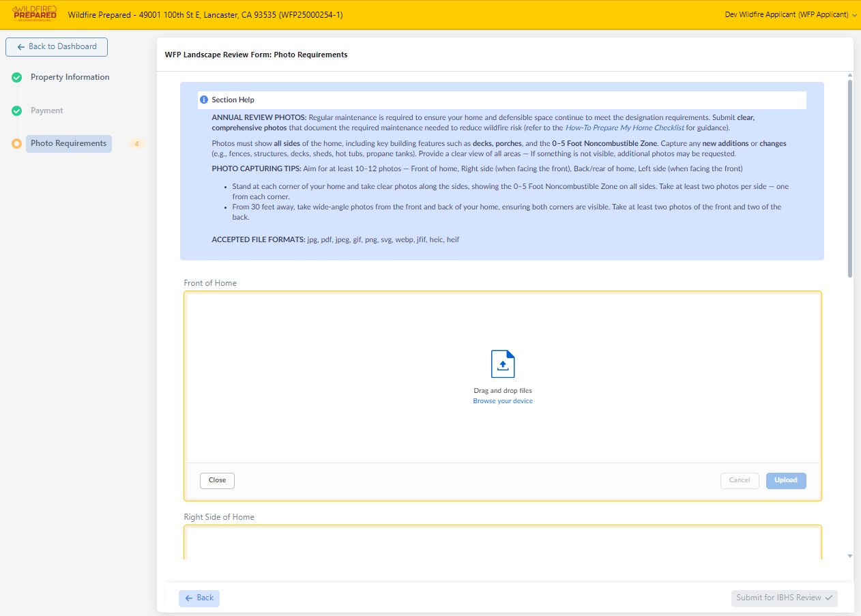The width and height of the screenshot is (861, 616).
Task: Click Submit for IBHS Review
Action: click(x=784, y=598)
